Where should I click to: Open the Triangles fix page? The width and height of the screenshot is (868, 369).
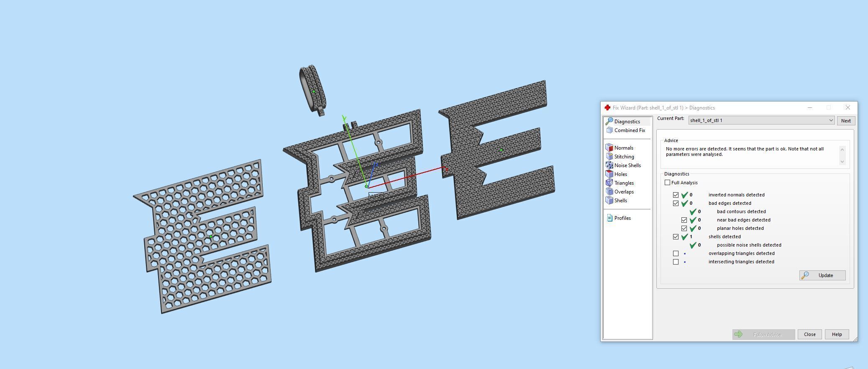click(x=624, y=183)
